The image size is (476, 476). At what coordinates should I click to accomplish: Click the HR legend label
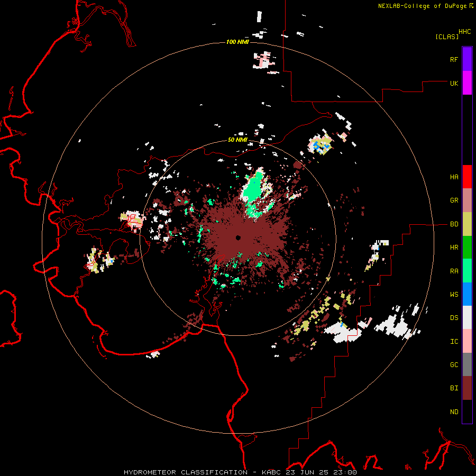(x=454, y=248)
